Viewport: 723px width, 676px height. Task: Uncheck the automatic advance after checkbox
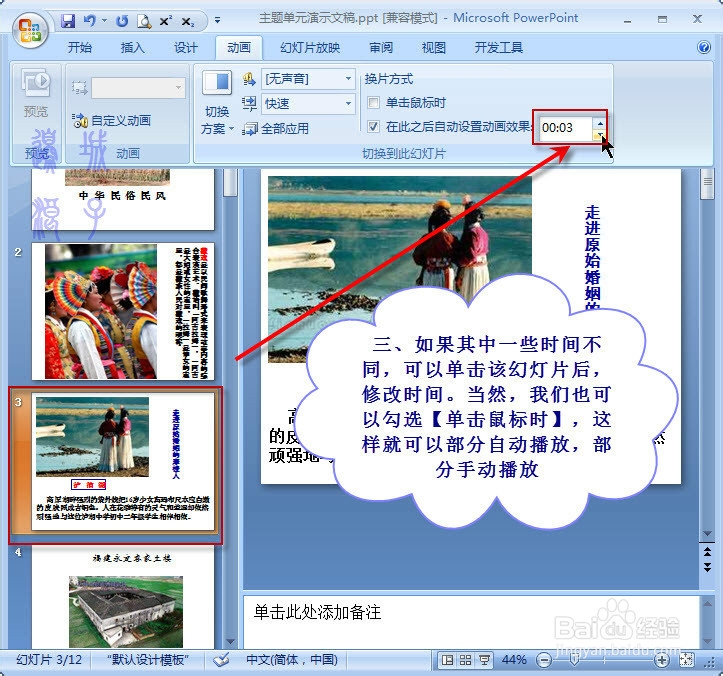[x=373, y=126]
